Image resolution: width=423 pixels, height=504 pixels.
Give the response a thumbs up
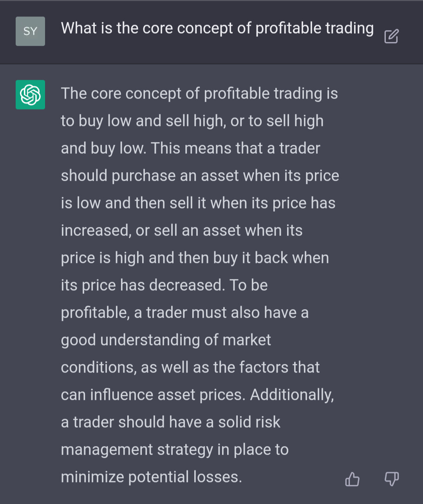tap(352, 479)
